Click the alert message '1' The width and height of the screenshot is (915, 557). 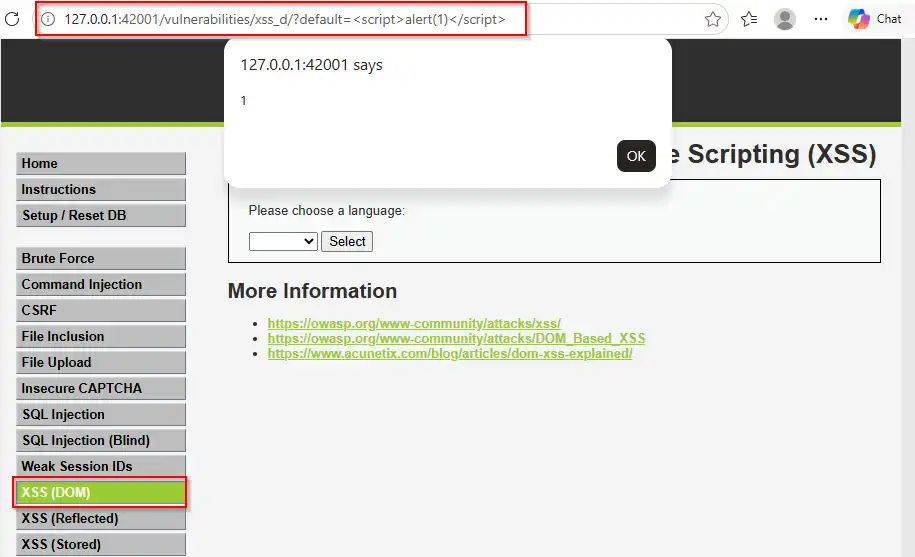243,100
